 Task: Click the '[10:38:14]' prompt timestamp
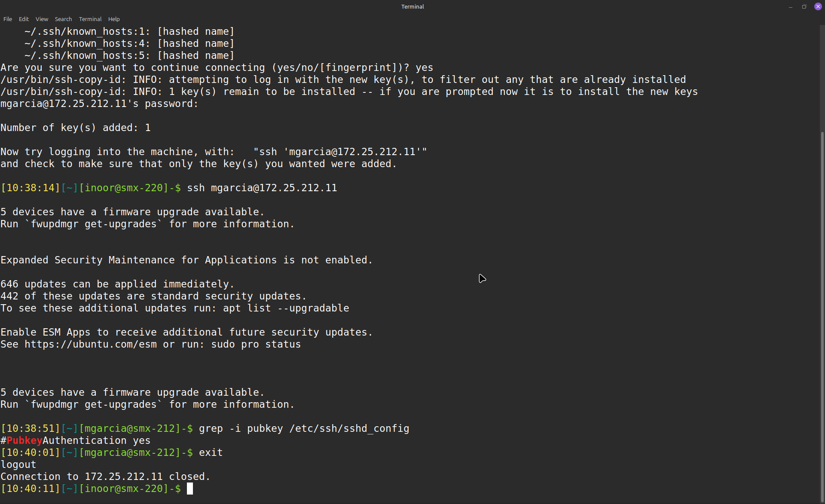click(x=31, y=188)
